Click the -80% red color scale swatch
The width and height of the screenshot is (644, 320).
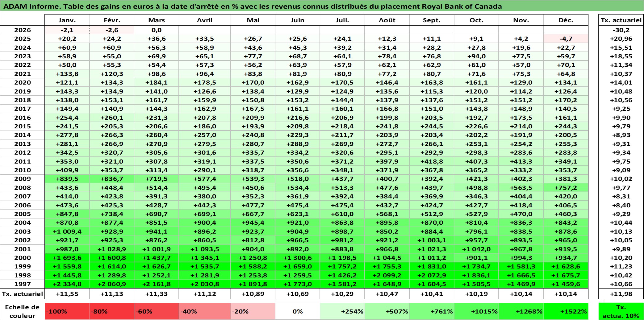112,311
